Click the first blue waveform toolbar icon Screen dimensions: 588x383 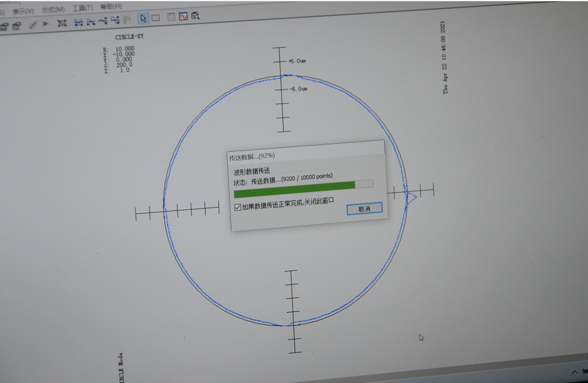78,22
